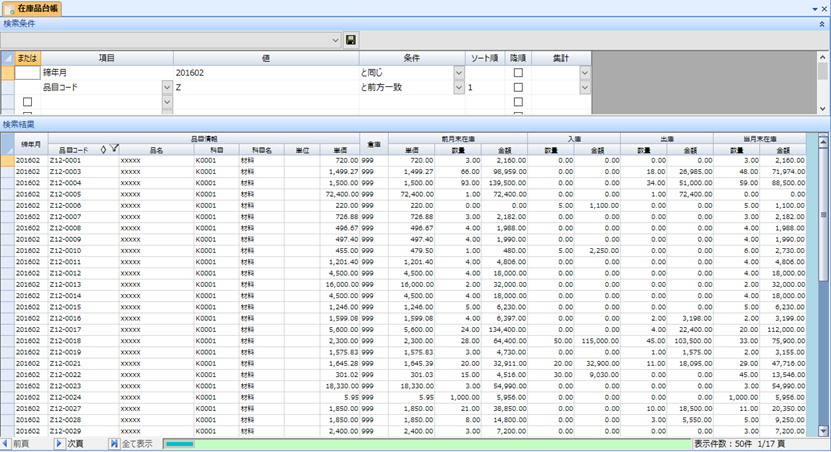Click down arrow of condition grid scrollbar
This screenshot has height=452, width=831.
pos(823,108)
